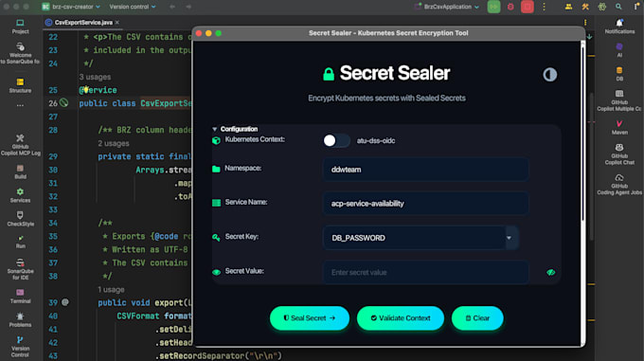
Task: Open the Build tool window
Action: (20, 171)
